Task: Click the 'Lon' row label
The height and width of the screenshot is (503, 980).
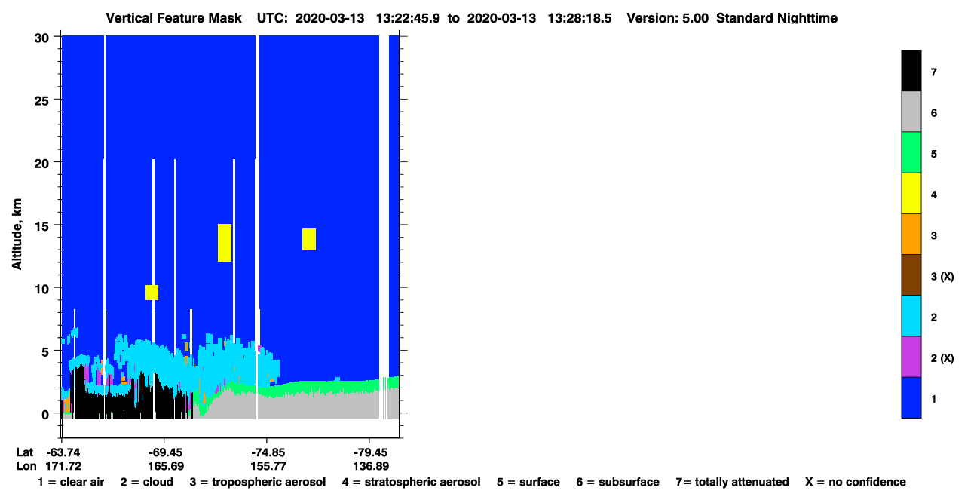Action: click(26, 466)
